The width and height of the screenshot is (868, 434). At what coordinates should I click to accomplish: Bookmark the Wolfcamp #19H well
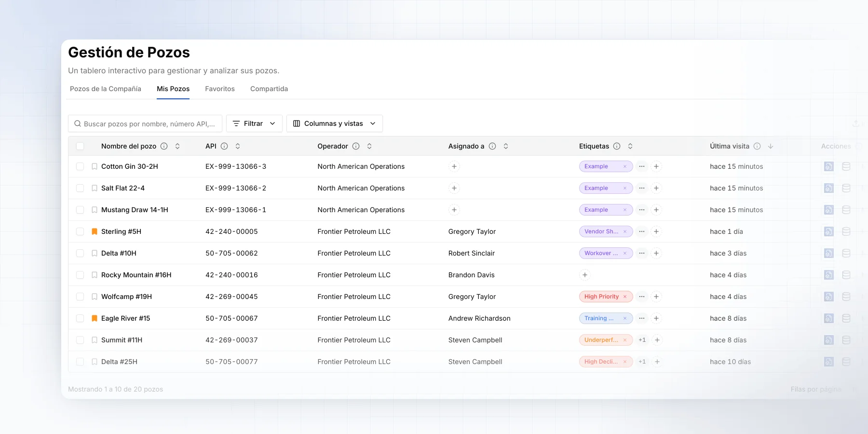(x=95, y=297)
